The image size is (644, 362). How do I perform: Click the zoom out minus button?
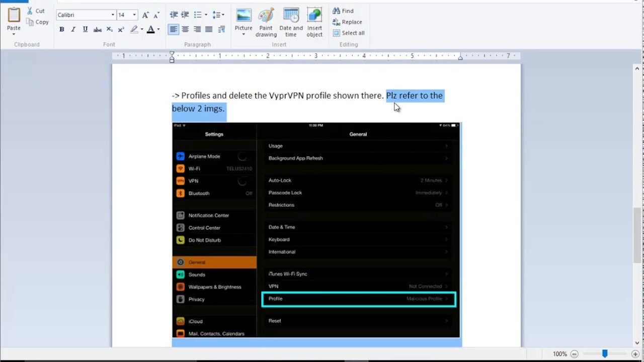tap(574, 354)
